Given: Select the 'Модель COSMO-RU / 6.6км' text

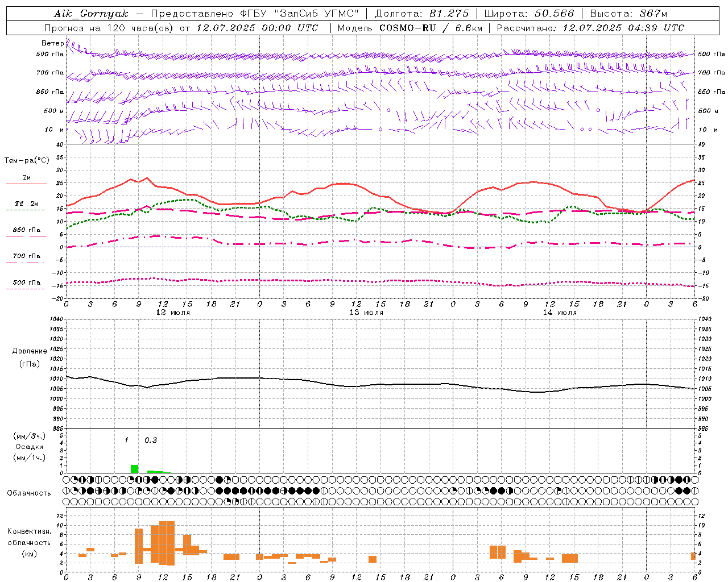Looking at the screenshot, I should click(x=409, y=28).
